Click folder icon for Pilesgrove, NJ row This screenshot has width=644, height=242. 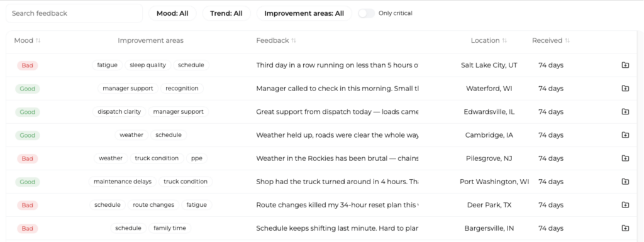[x=625, y=158]
